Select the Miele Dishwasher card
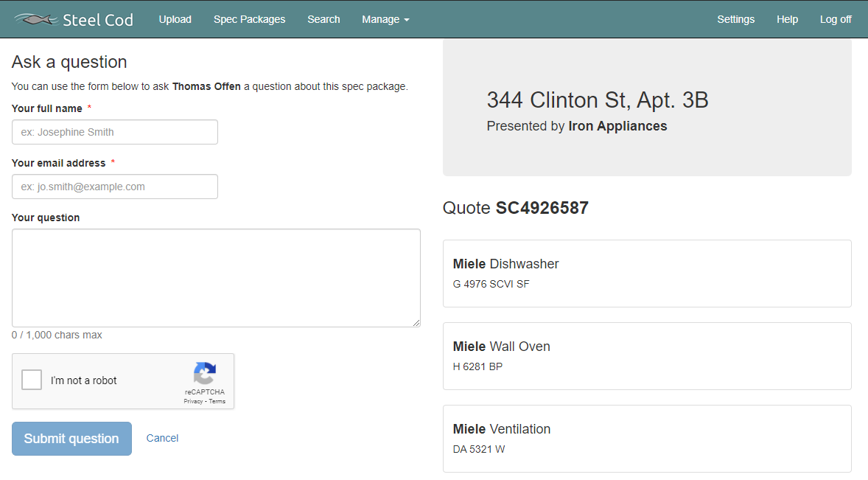Screen dimensions: 868x480 tap(647, 274)
